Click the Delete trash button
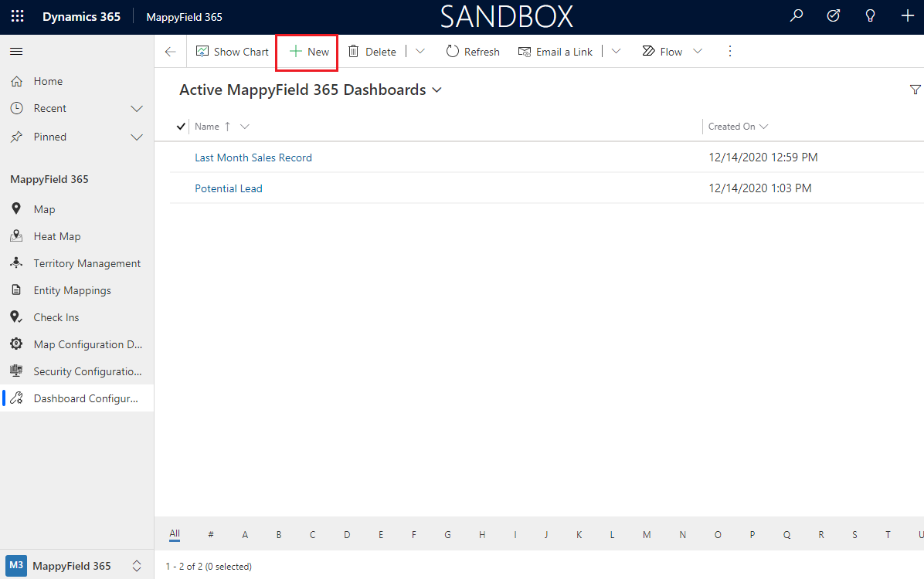924x579 pixels. pyautogui.click(x=372, y=52)
